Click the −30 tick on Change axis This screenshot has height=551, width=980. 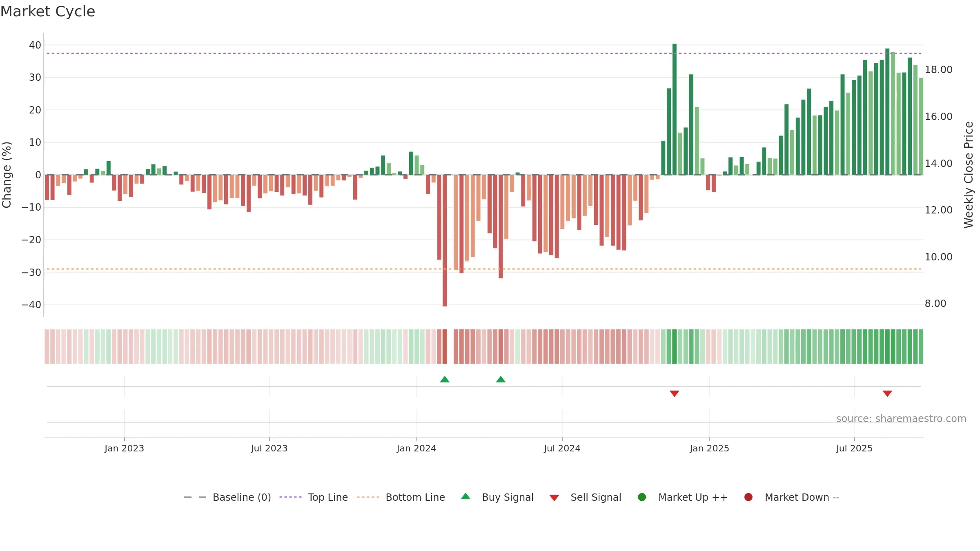31,272
